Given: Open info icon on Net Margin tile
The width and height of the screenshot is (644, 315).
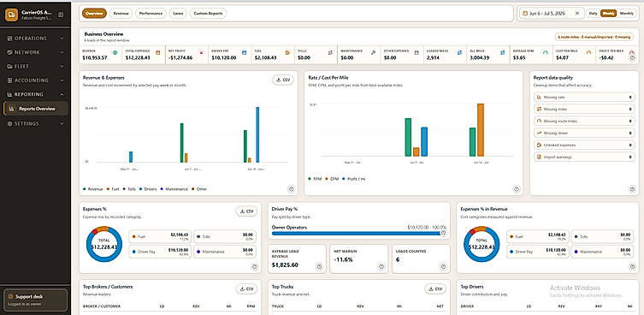Looking at the screenshot, I should [x=381, y=266].
